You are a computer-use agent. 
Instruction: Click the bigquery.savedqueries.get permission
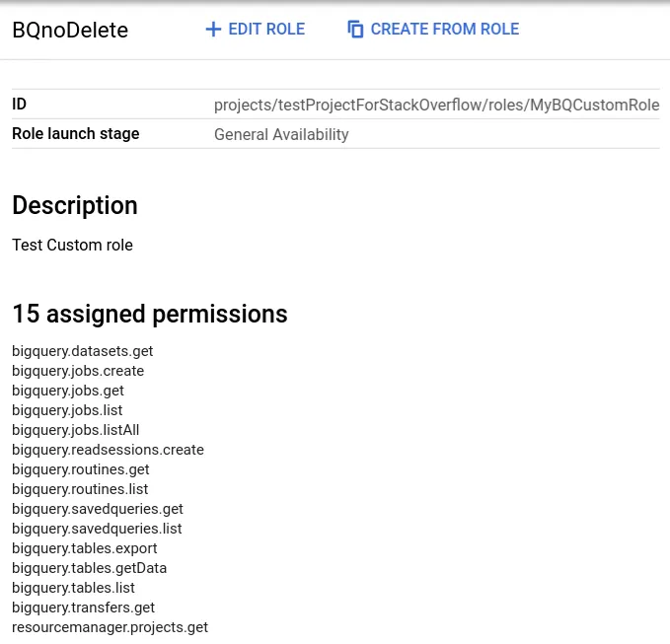point(98,509)
